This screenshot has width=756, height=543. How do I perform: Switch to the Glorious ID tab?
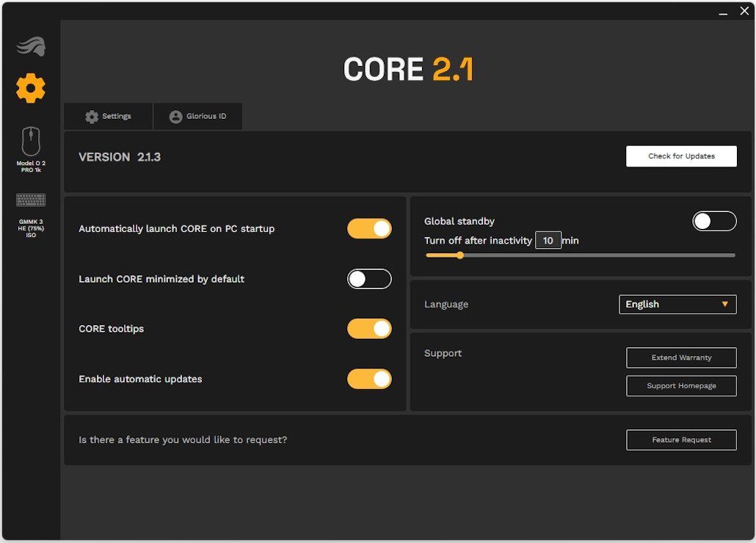197,117
